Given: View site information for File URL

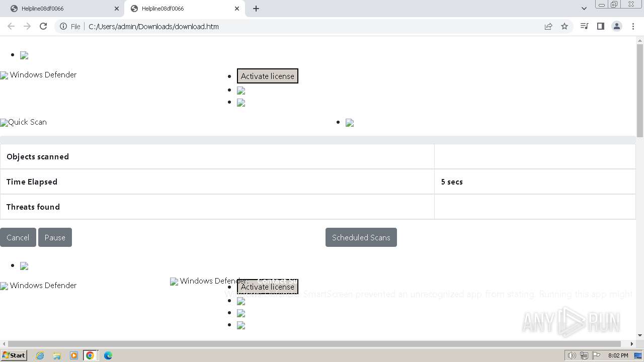Looking at the screenshot, I should 70,26.
